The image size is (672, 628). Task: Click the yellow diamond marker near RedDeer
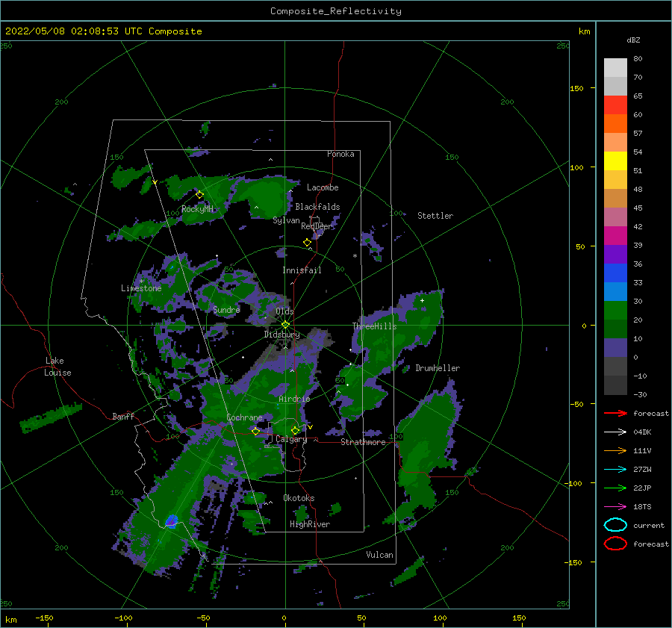(x=308, y=243)
